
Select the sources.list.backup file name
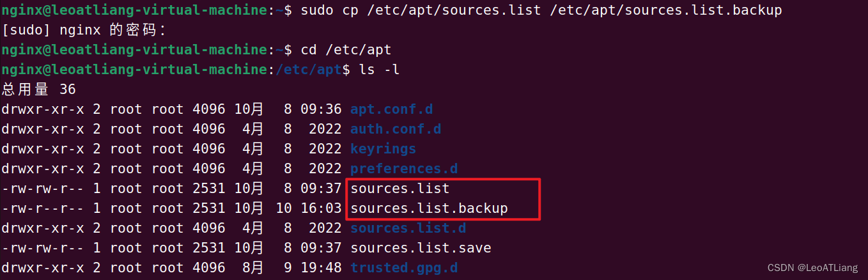pos(429,208)
